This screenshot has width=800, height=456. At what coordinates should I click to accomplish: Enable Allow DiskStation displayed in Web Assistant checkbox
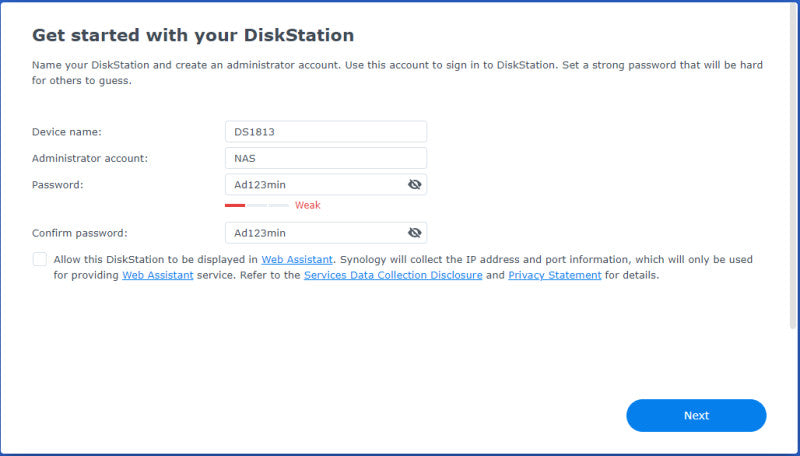[x=40, y=259]
